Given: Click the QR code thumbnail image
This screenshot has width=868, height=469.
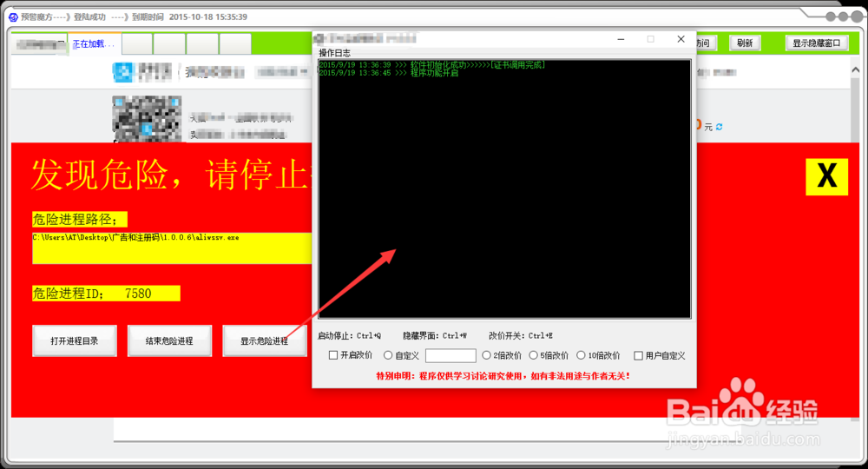Looking at the screenshot, I should tap(147, 118).
